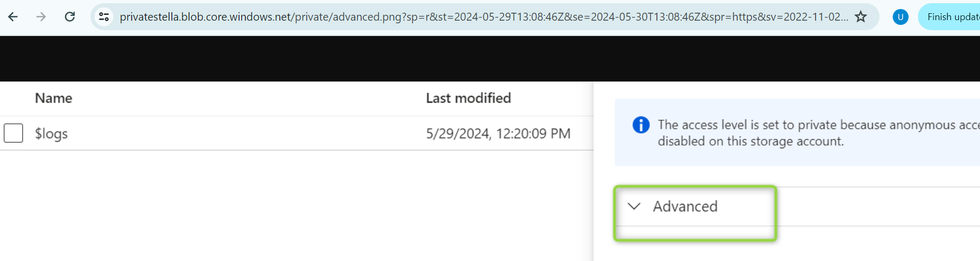Bookmark this page with the star
Viewport: 980px width, 261px height.
861,17
